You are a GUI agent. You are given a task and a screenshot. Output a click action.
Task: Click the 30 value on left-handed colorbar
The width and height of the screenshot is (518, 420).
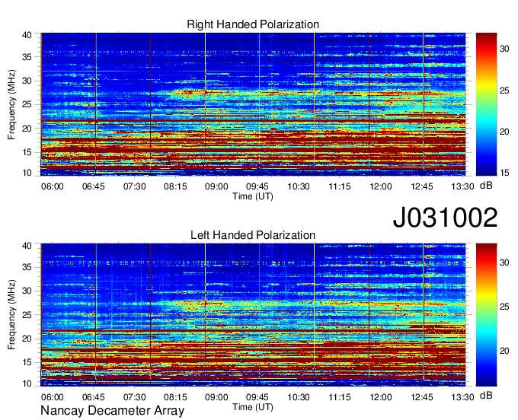(x=504, y=262)
